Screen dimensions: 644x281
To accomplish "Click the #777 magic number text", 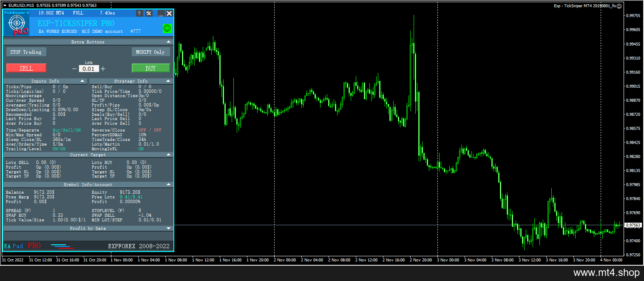I will (135, 31).
